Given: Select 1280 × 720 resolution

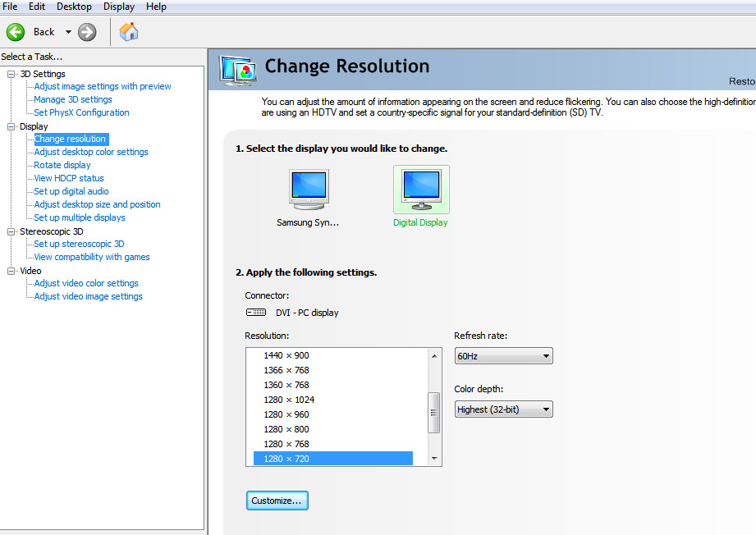Looking at the screenshot, I should (333, 459).
